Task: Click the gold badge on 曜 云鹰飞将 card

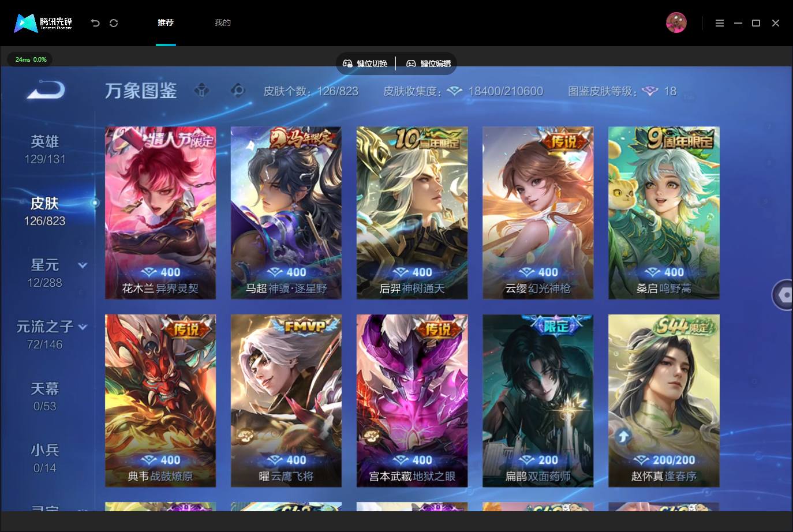Action: pos(245,437)
